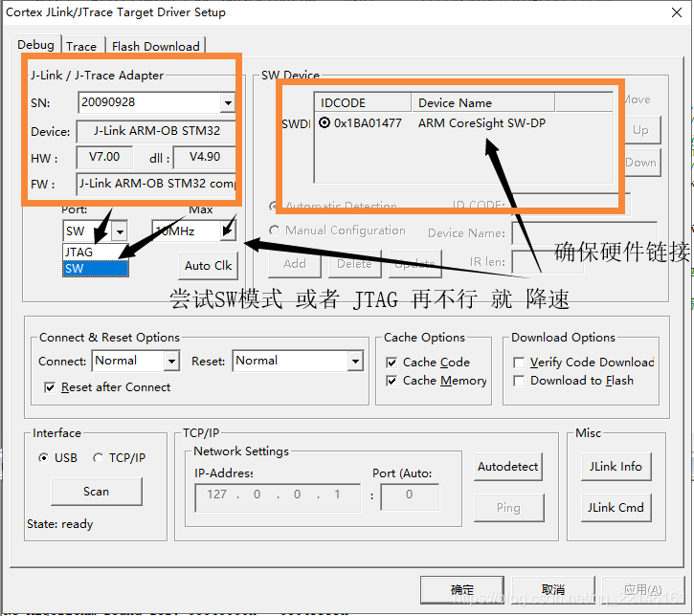Screen dimensions: 694x616
Task: Close the Target Driver Setup dialog
Action: 677,12
